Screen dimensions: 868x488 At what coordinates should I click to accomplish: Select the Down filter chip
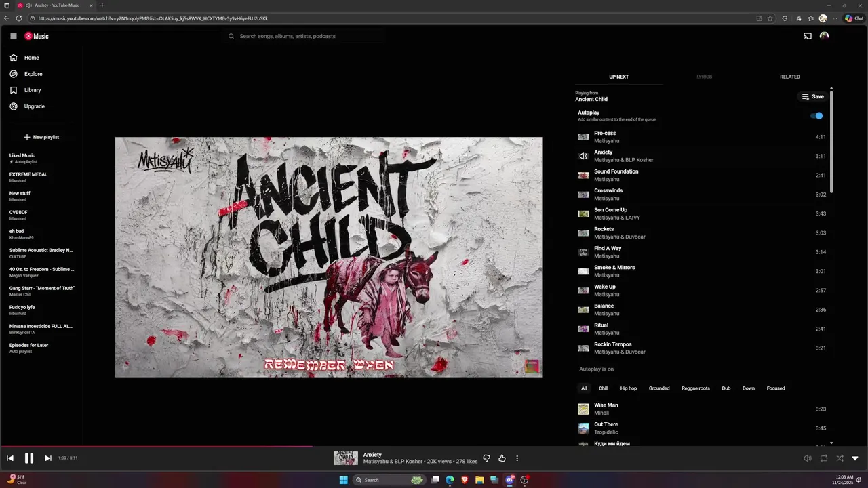pos(749,388)
